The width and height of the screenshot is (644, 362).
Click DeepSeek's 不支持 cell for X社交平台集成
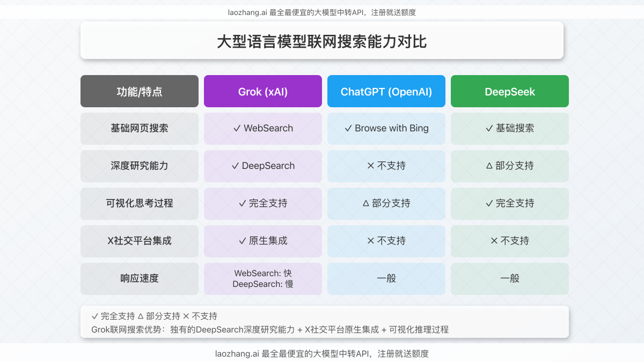tap(510, 241)
